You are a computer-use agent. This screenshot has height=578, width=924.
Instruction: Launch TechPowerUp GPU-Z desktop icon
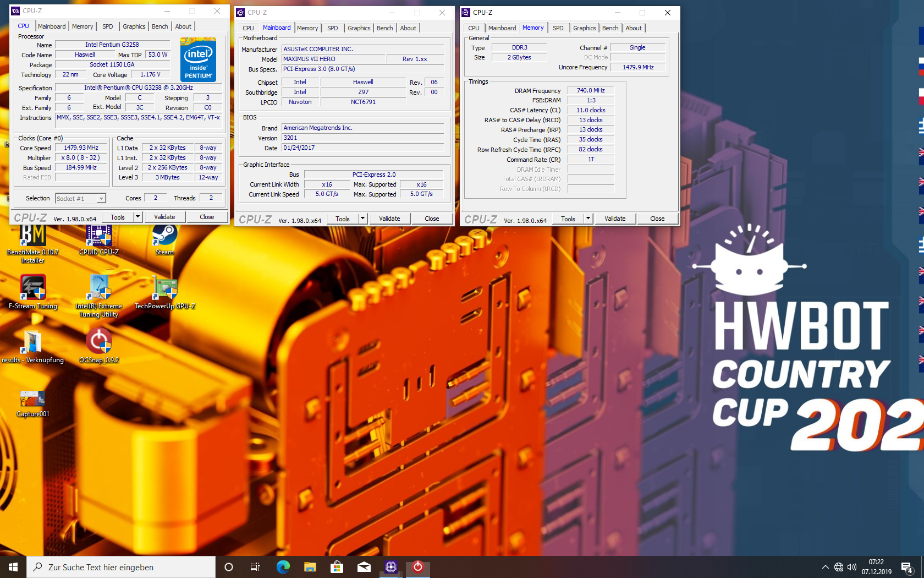click(165, 292)
